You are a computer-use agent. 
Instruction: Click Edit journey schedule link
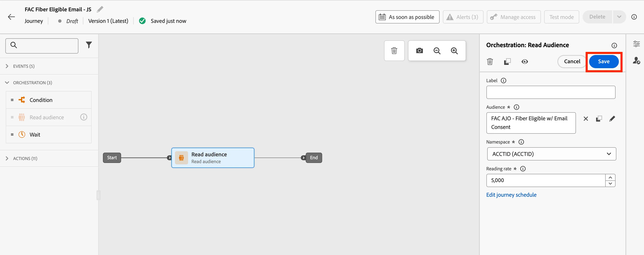(511, 195)
